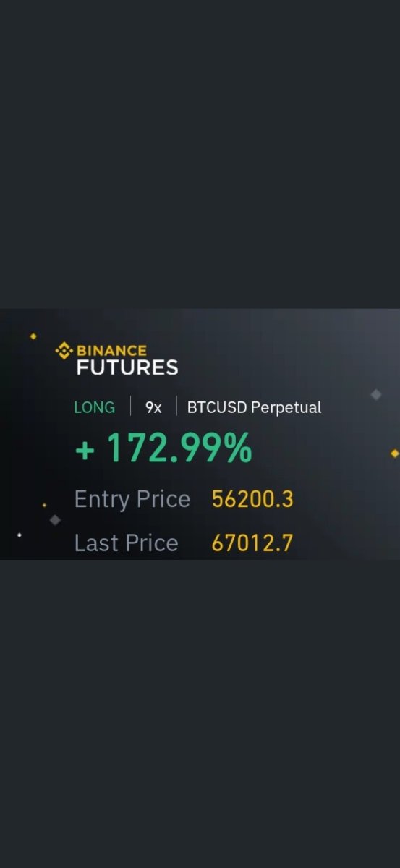Tap the small white sparkle near the card's bottom-left
Viewport: 400px width, 868px height.
click(x=19, y=535)
